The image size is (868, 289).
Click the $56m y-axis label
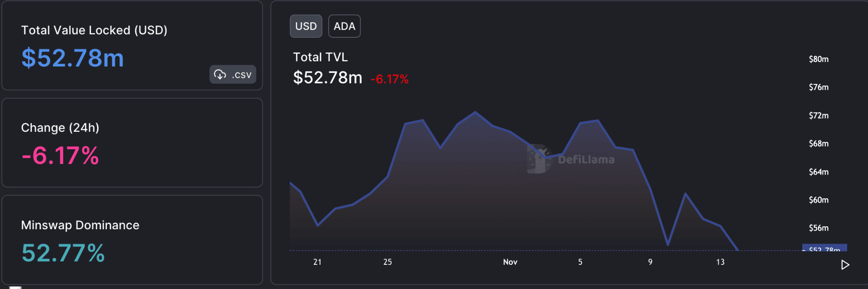[818, 228]
